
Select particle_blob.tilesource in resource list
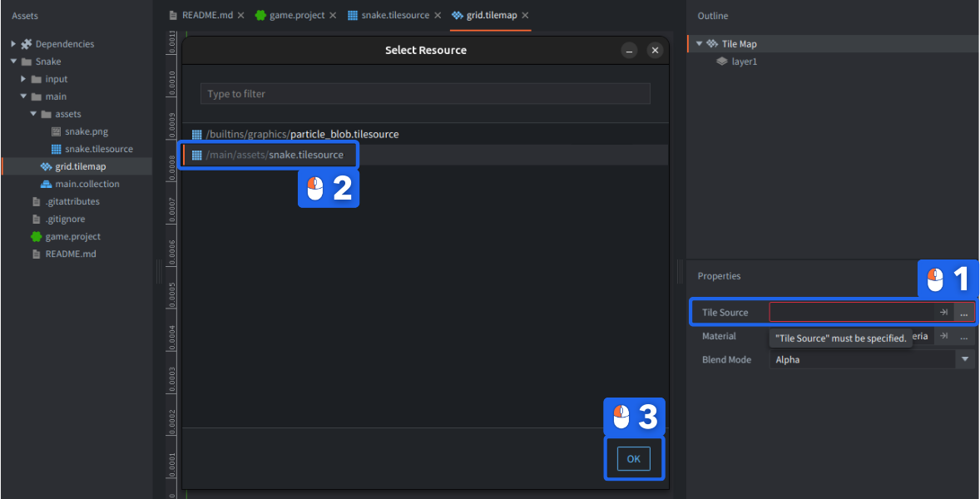(x=302, y=134)
